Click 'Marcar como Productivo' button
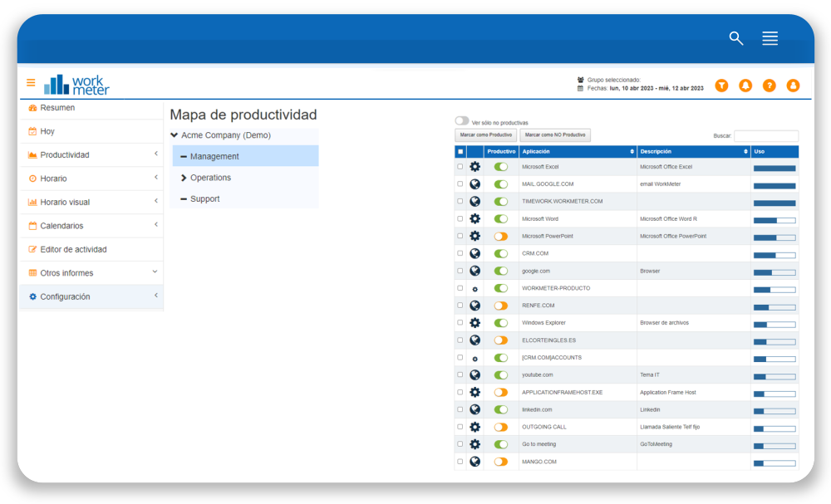Image resolution: width=831 pixels, height=504 pixels. click(x=486, y=135)
